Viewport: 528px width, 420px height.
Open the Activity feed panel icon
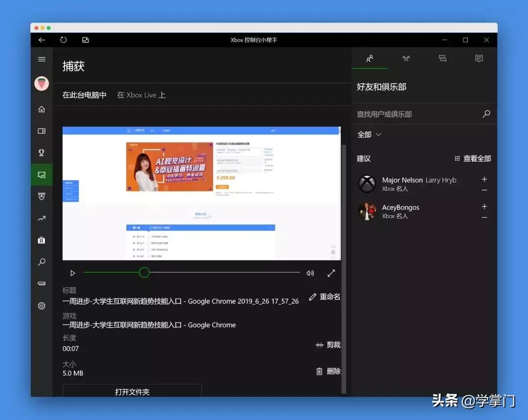[442, 58]
